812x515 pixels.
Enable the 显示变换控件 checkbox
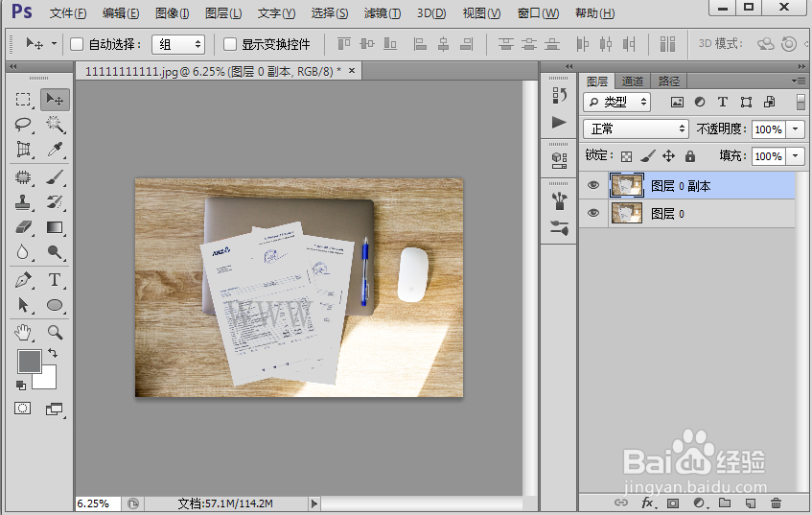[230, 44]
